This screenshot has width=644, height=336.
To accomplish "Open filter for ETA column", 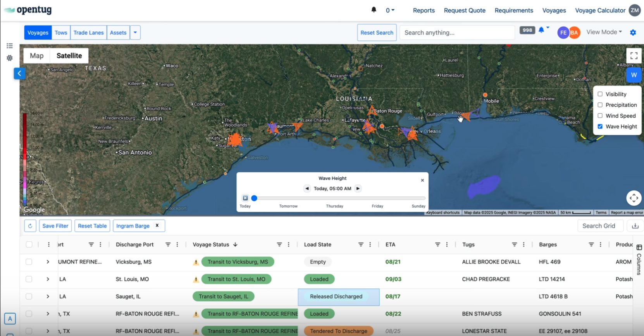I will coord(437,244).
